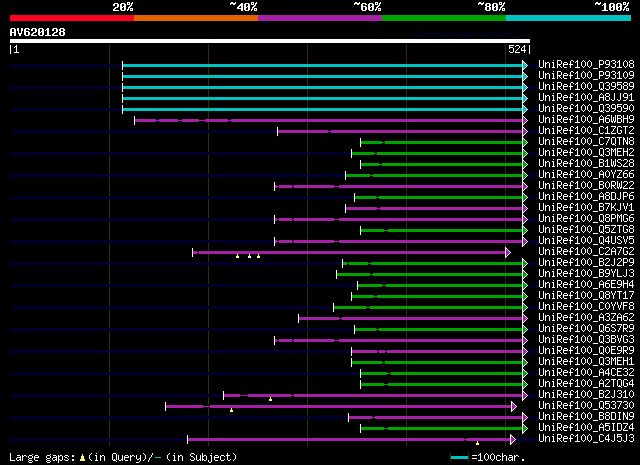The height and width of the screenshot is (465, 640).
Task: Select the UniRef100_A4CE32 label
Action: coord(586,373)
